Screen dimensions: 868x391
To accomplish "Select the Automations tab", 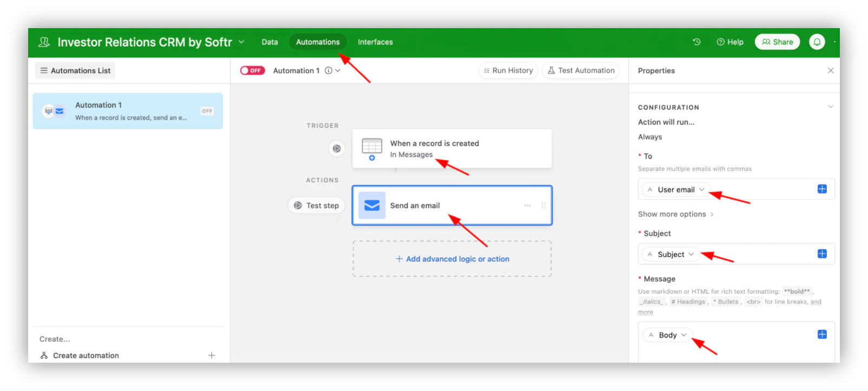I will coord(318,42).
